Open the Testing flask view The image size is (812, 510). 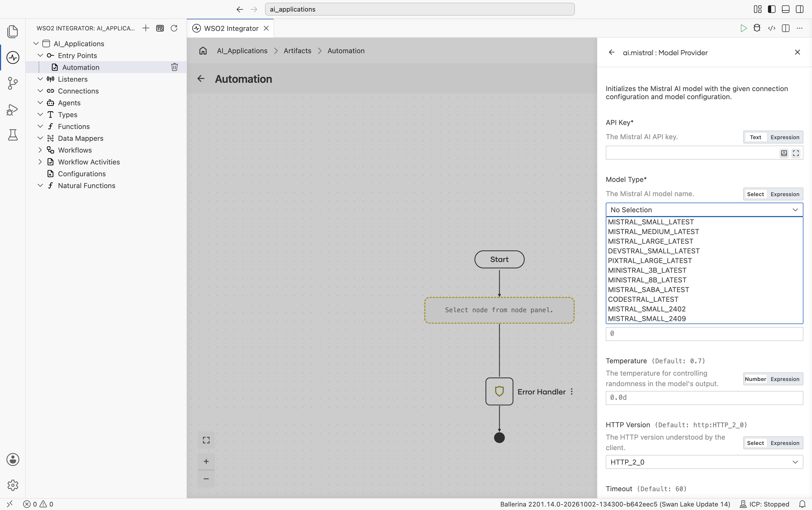pos(12,135)
